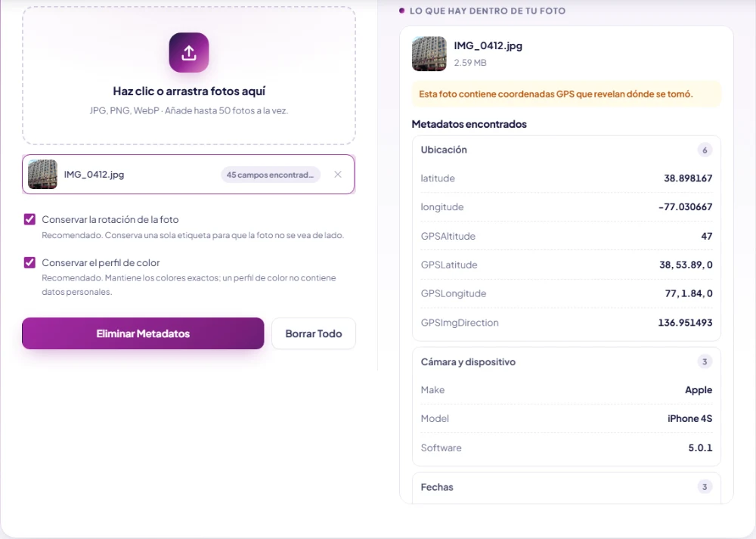Select the longitude value -77.030667

(x=685, y=207)
